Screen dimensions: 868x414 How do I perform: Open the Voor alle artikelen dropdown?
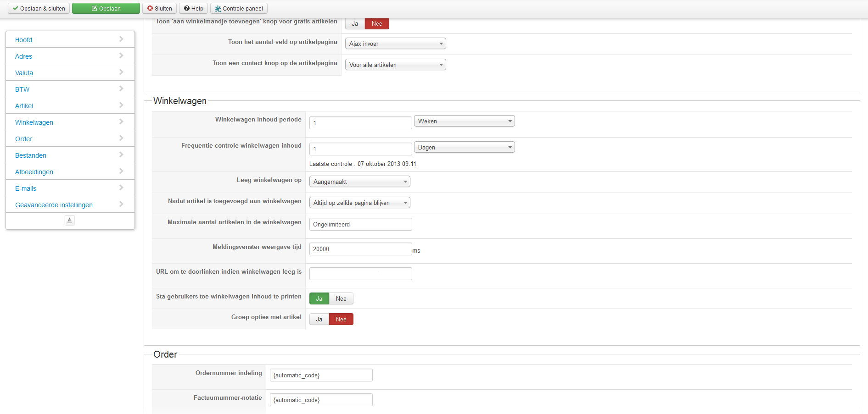[x=395, y=65]
